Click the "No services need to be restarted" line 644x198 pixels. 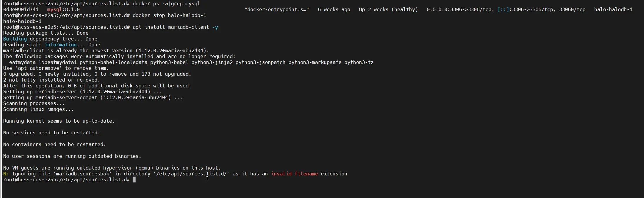(x=51, y=133)
